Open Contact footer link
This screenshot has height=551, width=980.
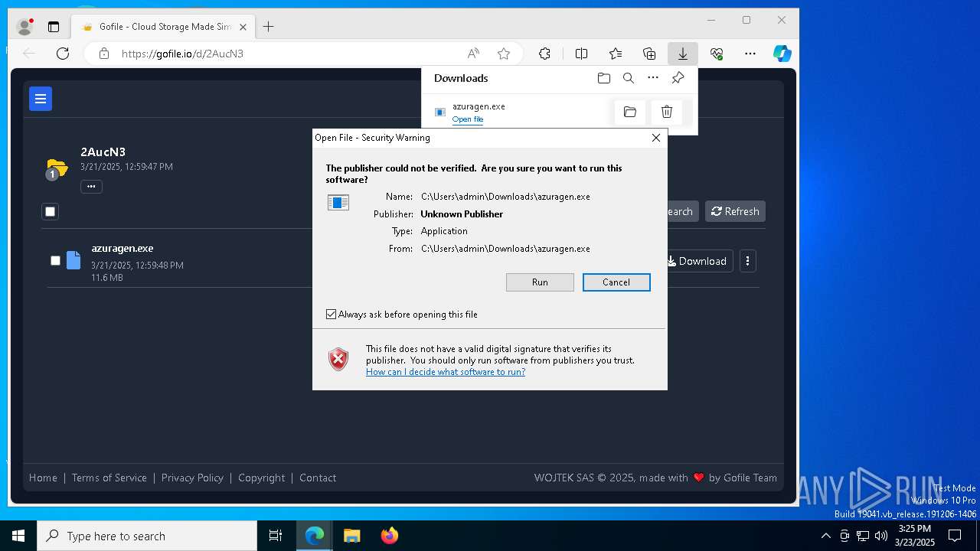pyautogui.click(x=318, y=478)
